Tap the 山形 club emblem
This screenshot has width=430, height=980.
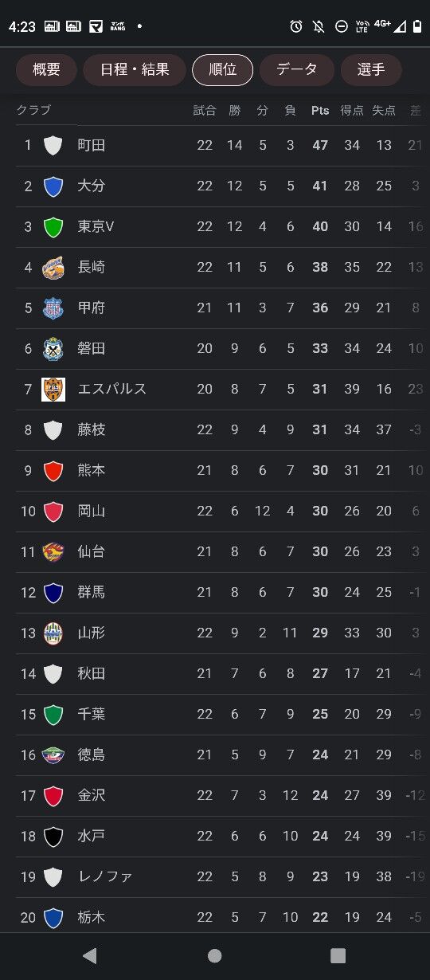pos(53,633)
